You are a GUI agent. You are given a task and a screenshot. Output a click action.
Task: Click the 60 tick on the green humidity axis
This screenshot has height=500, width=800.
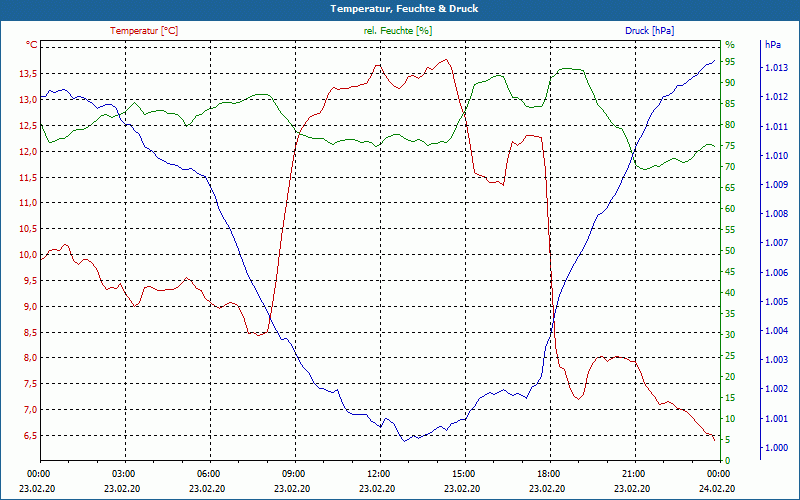coord(730,209)
